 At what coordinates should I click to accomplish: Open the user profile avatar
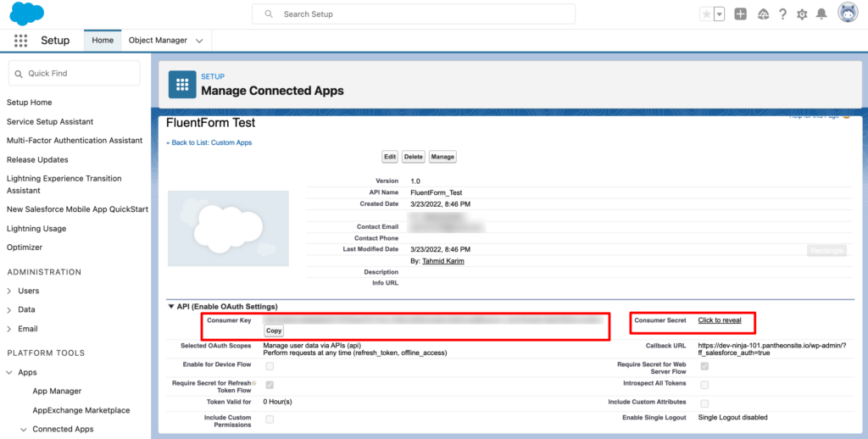pyautogui.click(x=848, y=13)
